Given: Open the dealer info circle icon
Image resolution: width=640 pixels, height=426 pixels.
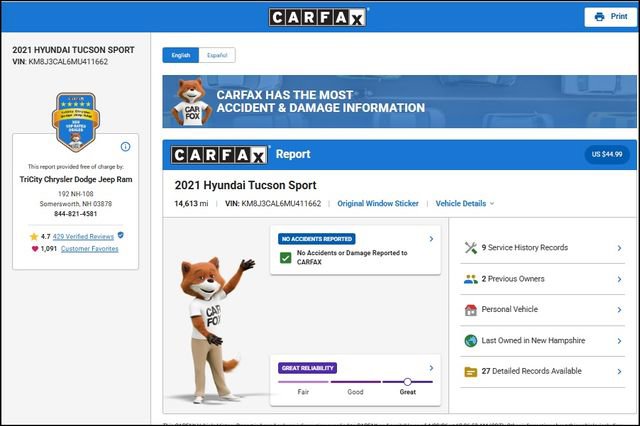Looking at the screenshot, I should (x=125, y=146).
